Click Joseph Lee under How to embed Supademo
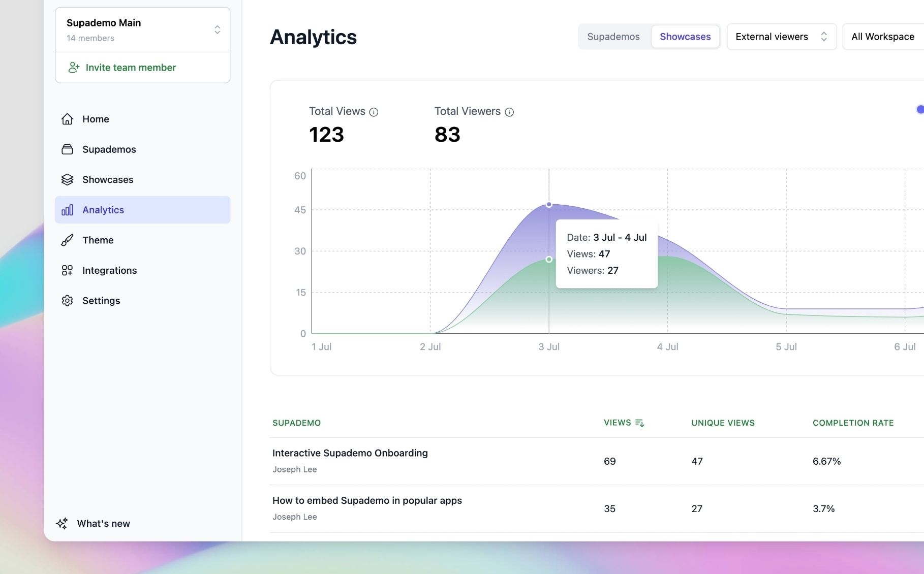924x574 pixels. (x=295, y=517)
